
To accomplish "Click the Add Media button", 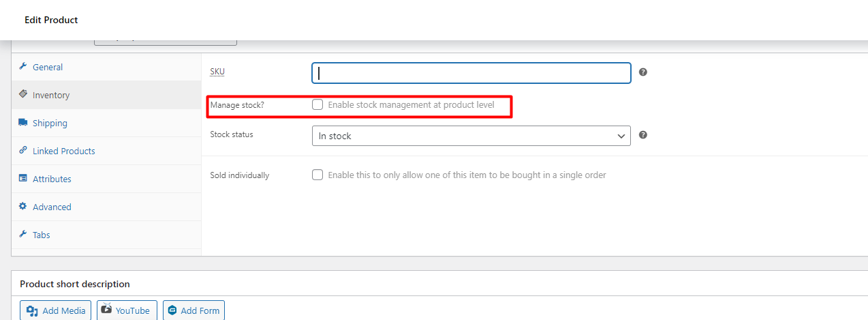I will click(56, 310).
